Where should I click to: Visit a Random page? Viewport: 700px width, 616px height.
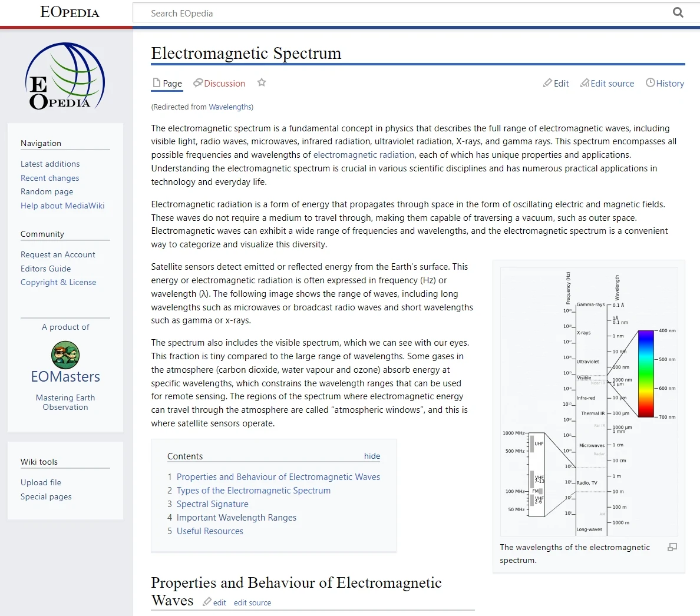(47, 191)
